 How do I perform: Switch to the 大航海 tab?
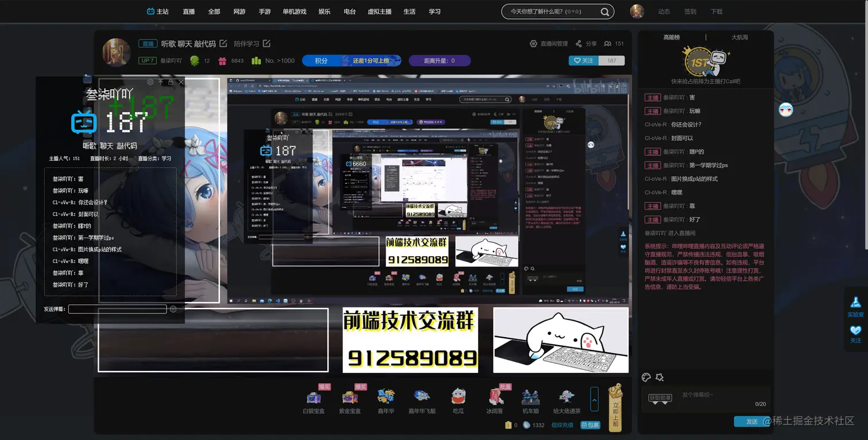pyautogui.click(x=739, y=37)
